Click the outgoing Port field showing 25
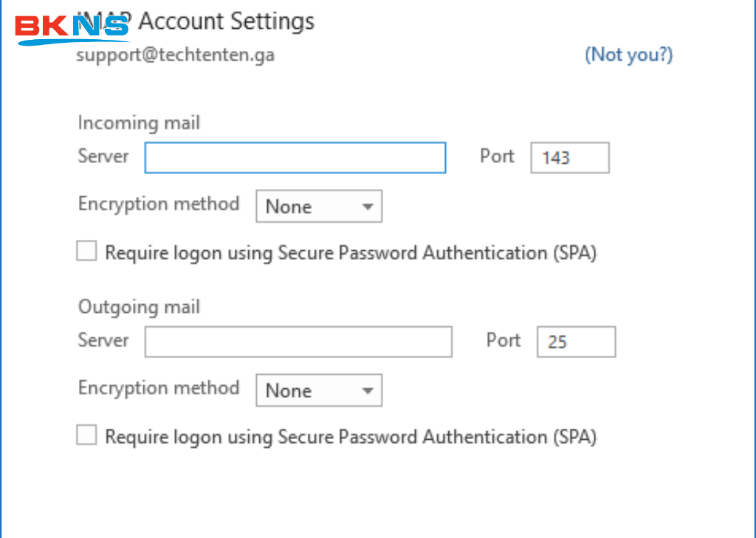The height and width of the screenshot is (538, 756). (x=575, y=342)
